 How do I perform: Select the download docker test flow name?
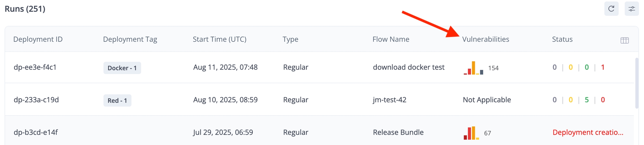(409, 67)
